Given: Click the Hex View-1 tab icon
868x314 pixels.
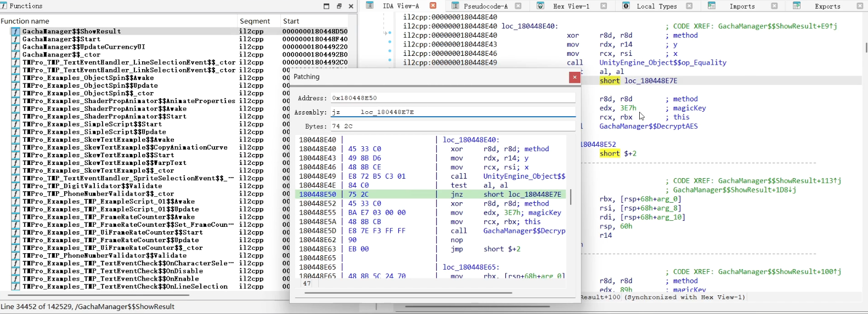Looking at the screenshot, I should click(x=540, y=5).
